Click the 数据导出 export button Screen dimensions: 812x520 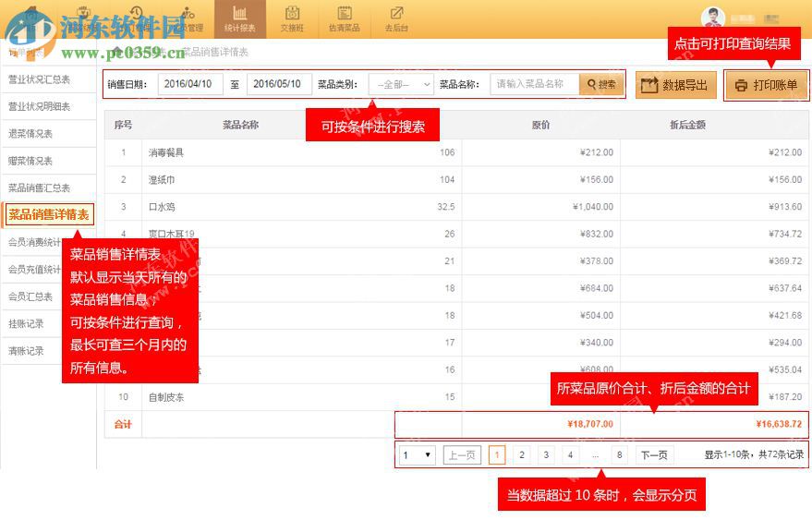coord(676,85)
